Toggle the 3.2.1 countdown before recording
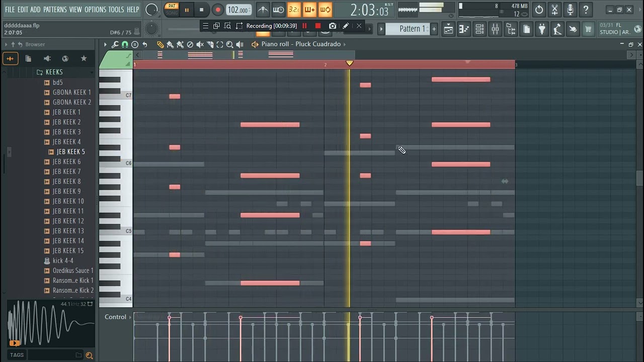 coord(294,10)
